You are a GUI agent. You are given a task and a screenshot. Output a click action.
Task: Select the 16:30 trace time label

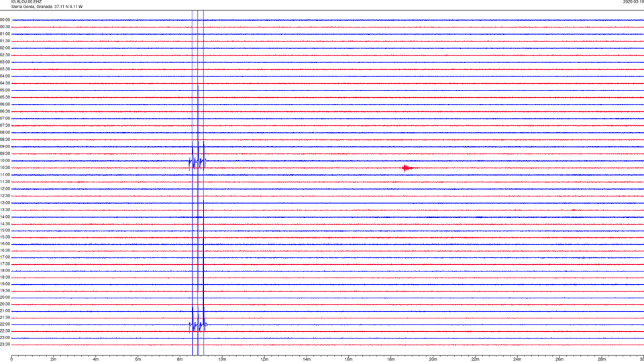(5, 250)
